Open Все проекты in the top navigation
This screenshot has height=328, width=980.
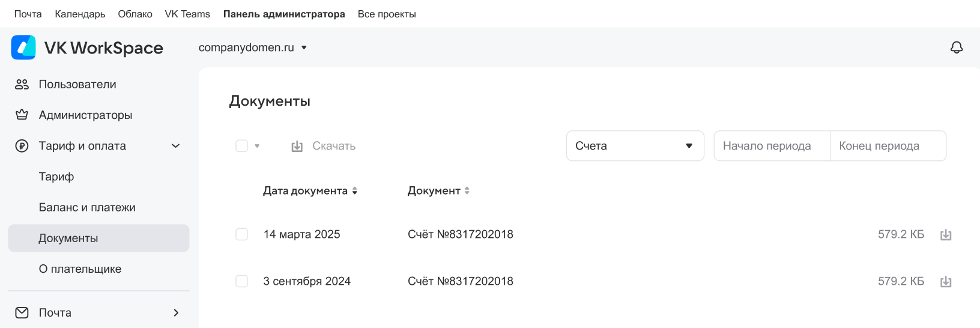387,14
